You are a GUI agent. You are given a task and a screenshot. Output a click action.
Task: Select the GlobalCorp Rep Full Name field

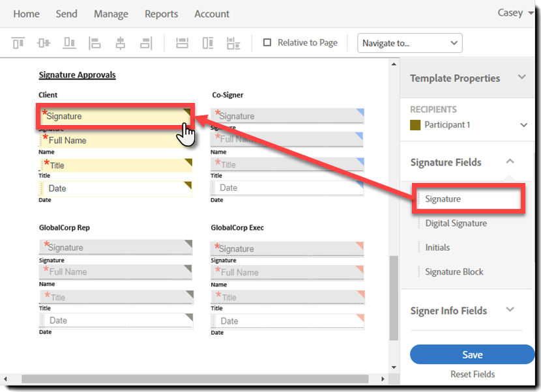(x=115, y=272)
